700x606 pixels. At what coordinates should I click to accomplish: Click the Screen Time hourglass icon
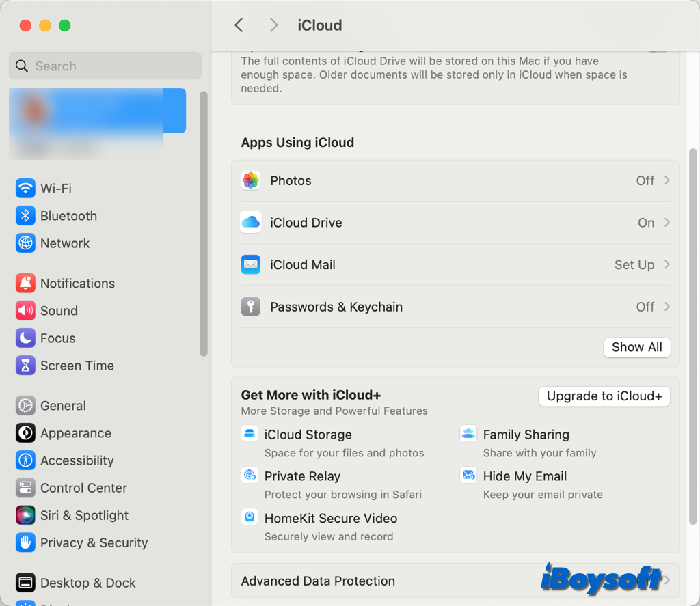tap(25, 366)
